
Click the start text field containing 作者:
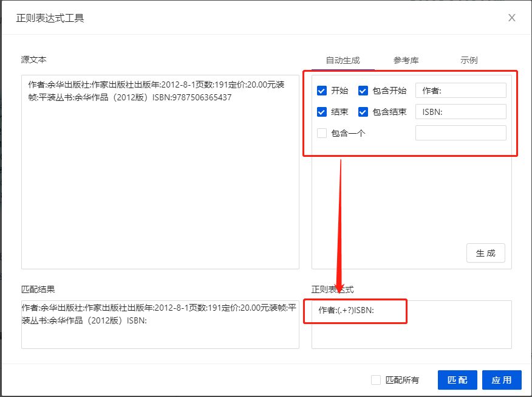point(461,91)
